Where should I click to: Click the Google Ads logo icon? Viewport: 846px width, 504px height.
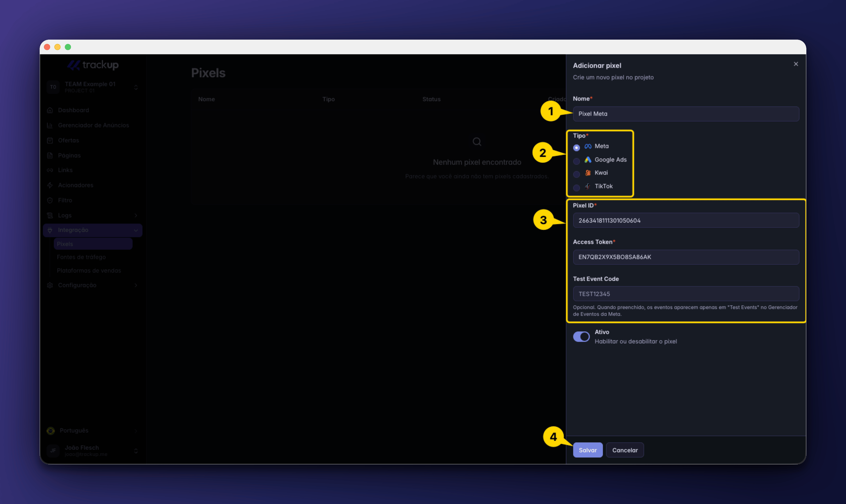pos(588,160)
